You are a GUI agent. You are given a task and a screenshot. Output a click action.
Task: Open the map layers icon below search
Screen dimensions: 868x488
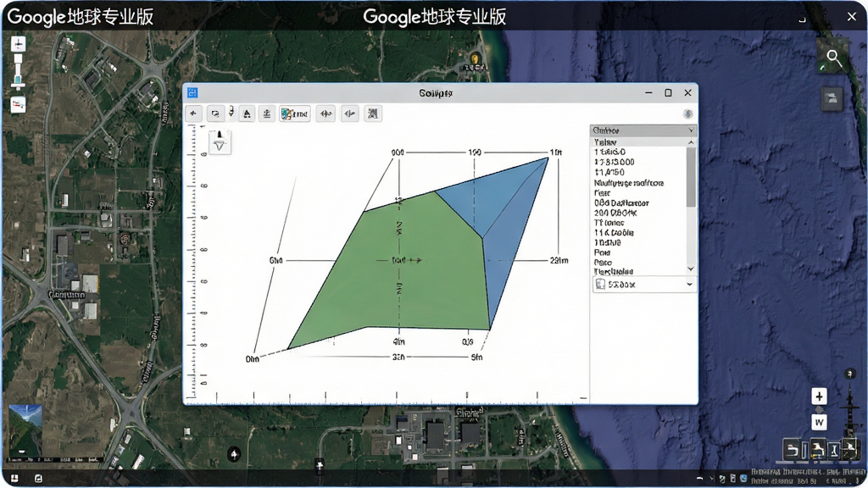(x=832, y=99)
